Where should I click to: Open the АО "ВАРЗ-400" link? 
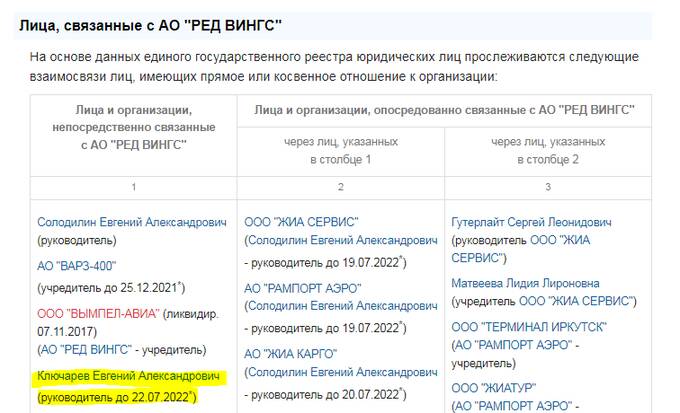coord(77,266)
